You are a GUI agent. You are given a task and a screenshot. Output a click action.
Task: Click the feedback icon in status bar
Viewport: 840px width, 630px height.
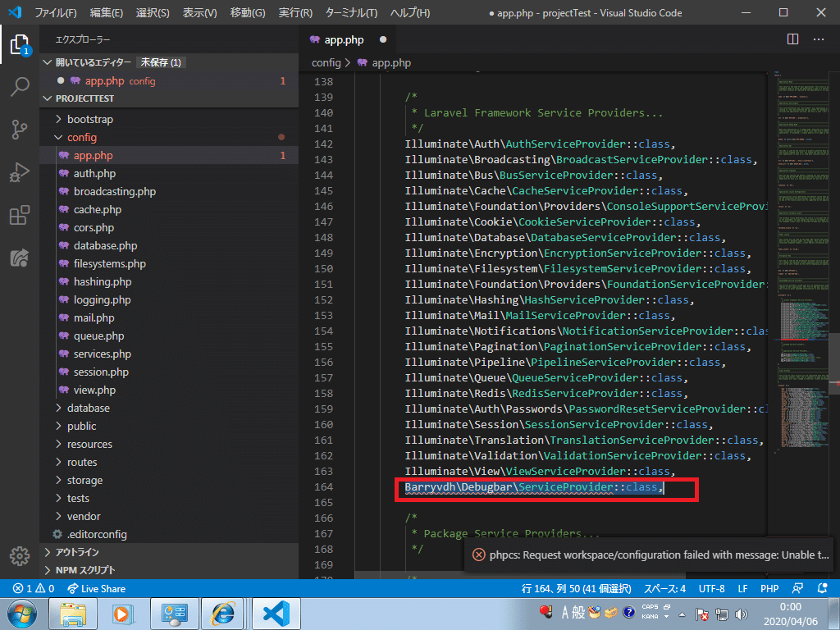(797, 588)
